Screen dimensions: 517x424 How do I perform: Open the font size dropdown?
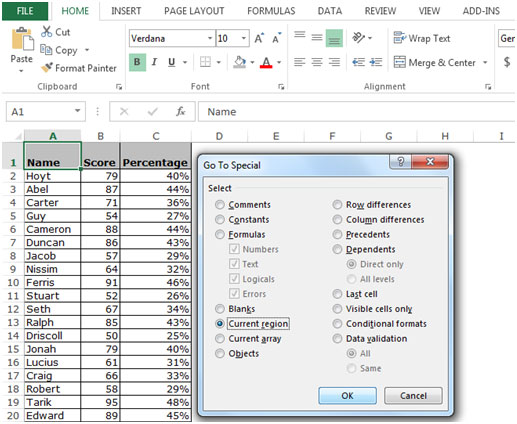tap(244, 38)
